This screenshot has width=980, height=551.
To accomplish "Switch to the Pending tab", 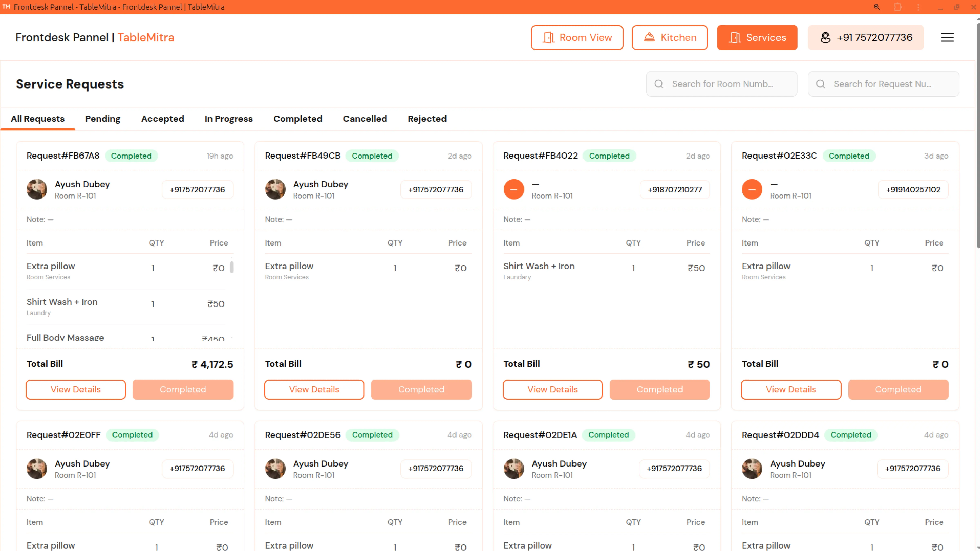I will coord(102,119).
